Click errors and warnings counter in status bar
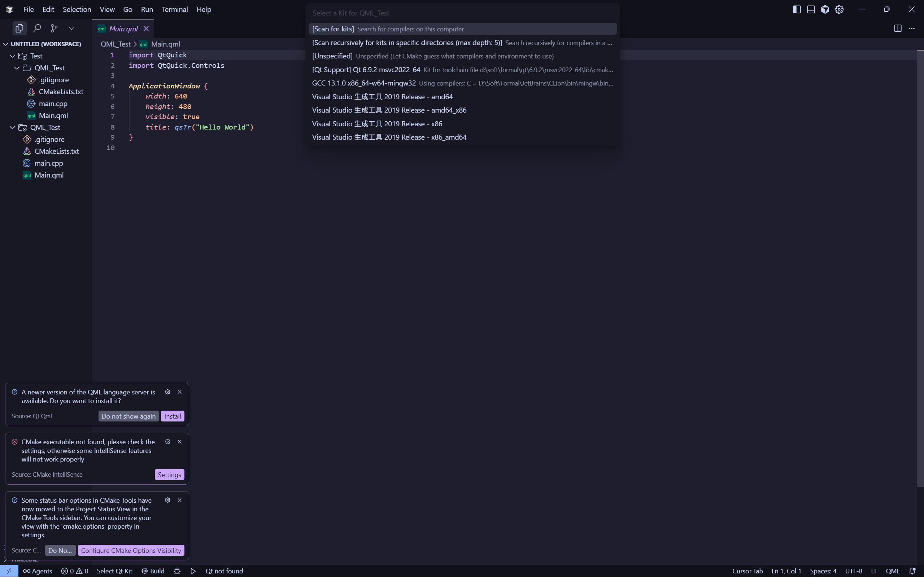924x577 pixels. point(75,571)
